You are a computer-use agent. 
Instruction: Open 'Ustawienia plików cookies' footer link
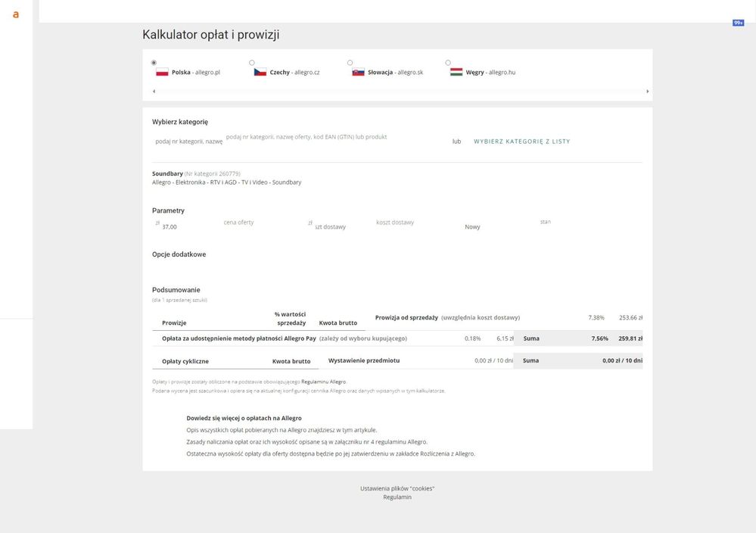[397, 488]
